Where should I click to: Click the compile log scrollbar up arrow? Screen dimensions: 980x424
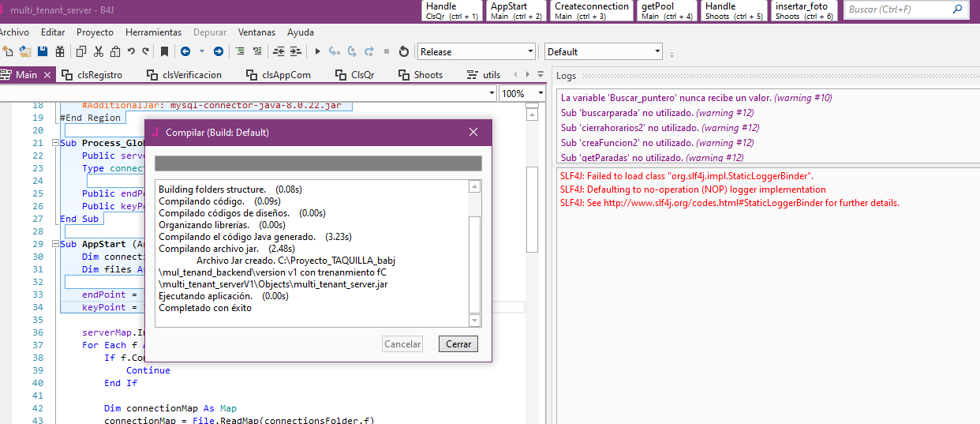(x=474, y=186)
